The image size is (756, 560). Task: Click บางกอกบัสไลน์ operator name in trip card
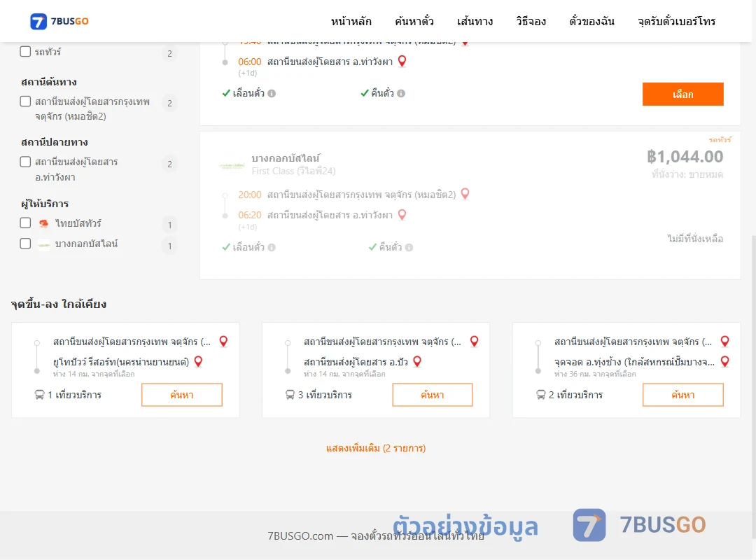pyautogui.click(x=286, y=158)
